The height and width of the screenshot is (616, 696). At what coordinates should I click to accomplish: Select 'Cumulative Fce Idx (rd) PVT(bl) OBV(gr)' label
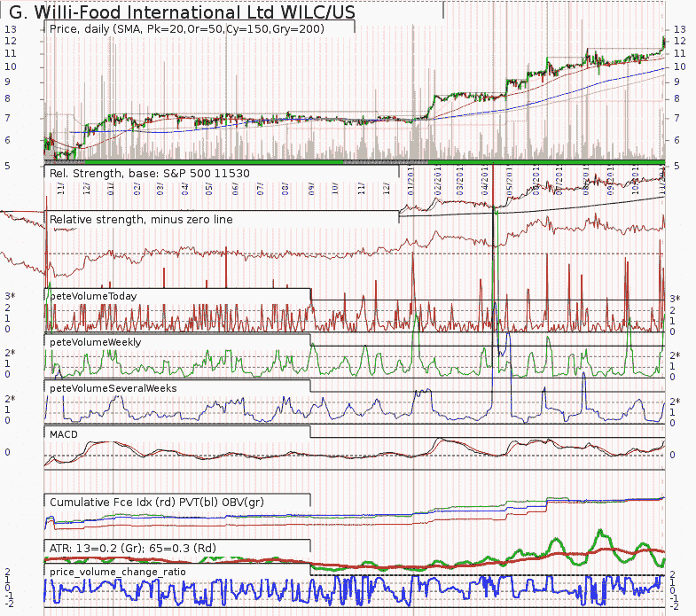tap(157, 503)
